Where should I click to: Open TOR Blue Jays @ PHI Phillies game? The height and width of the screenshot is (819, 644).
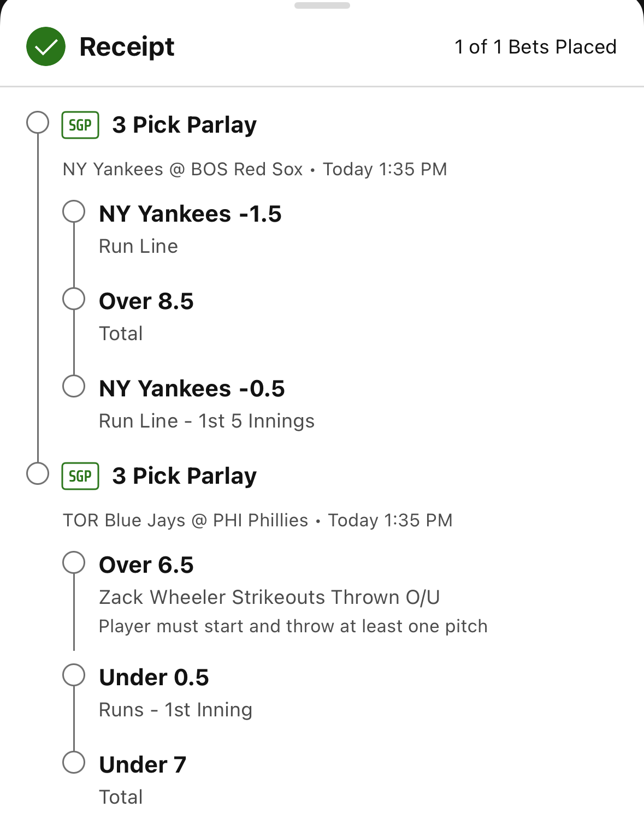186,520
